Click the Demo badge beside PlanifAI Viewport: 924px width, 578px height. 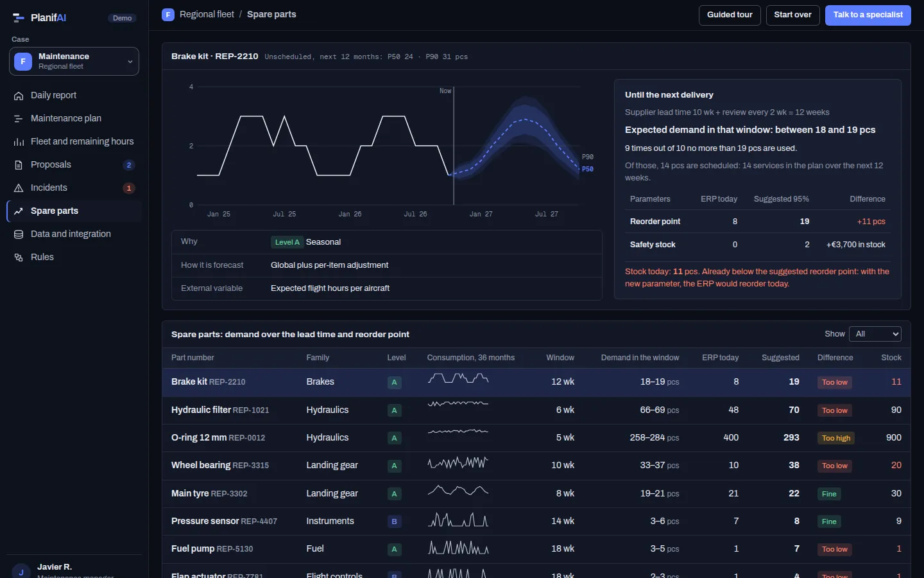[x=122, y=18]
